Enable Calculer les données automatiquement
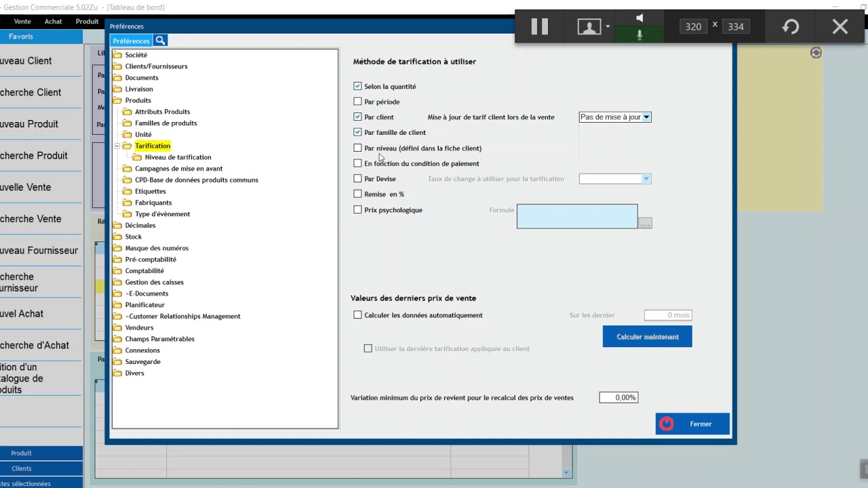 357,315
